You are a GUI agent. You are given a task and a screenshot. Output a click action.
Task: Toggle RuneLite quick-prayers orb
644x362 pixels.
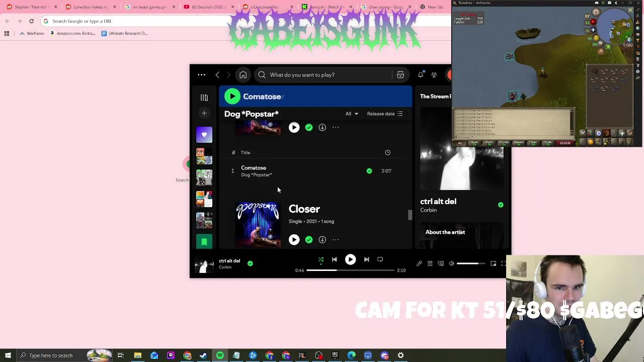593,30
